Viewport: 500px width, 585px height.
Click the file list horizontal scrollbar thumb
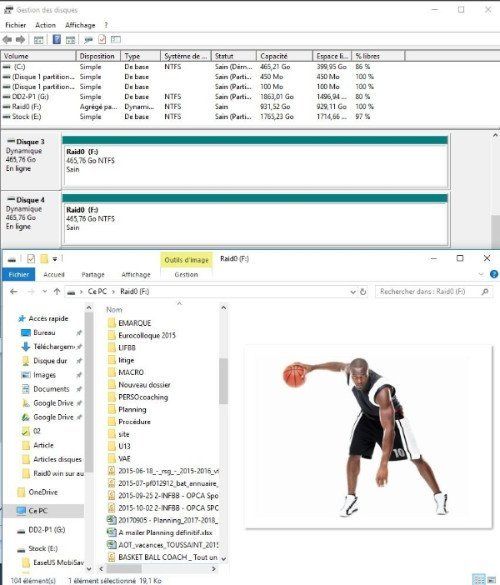[124, 569]
